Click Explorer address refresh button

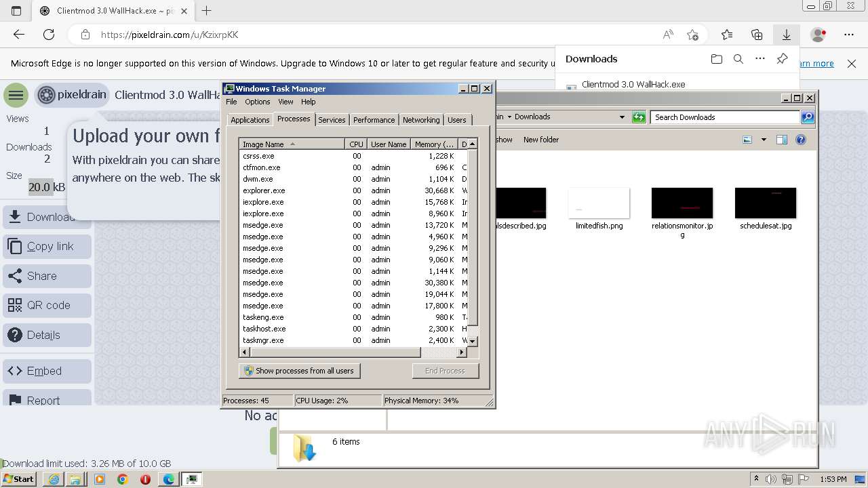pyautogui.click(x=639, y=117)
